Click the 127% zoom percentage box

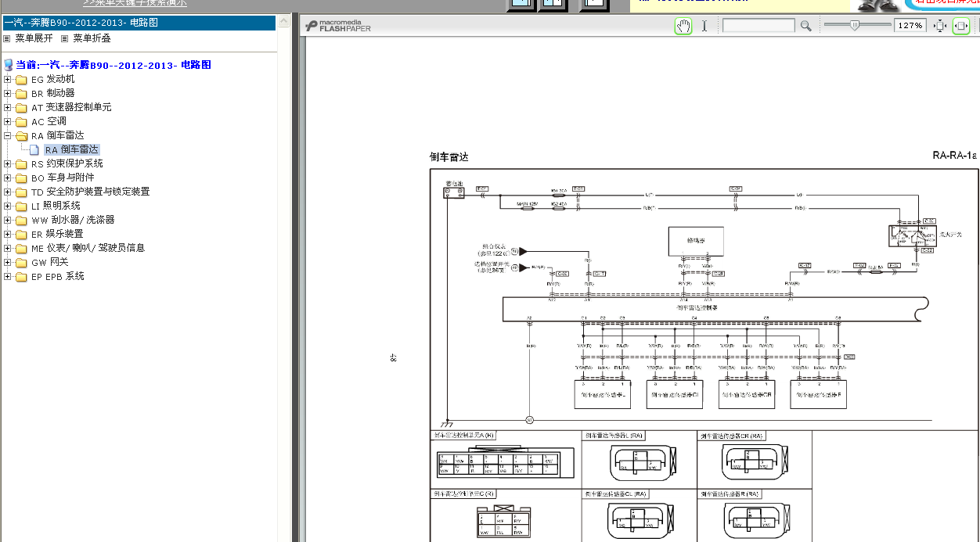910,26
